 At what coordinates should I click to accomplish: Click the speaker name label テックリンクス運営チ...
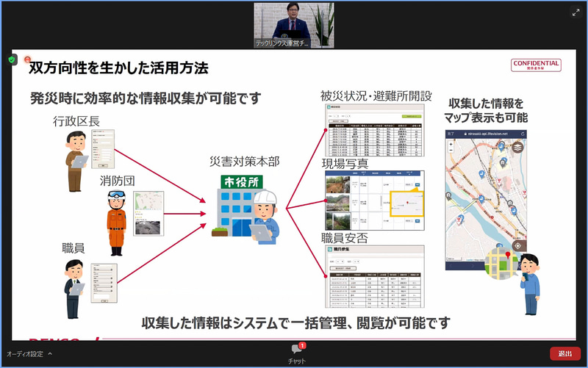pyautogui.click(x=282, y=43)
